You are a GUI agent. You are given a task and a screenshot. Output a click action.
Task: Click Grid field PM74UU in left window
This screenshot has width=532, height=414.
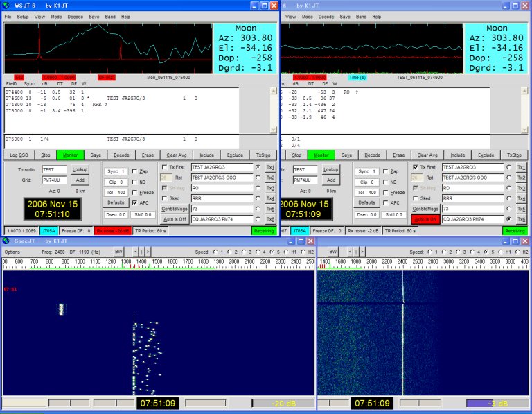[54, 180]
